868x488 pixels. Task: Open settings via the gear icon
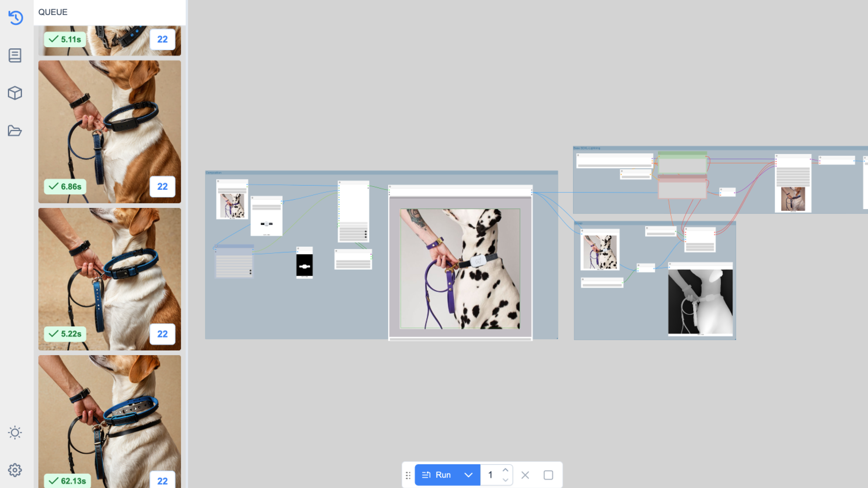coord(15,470)
